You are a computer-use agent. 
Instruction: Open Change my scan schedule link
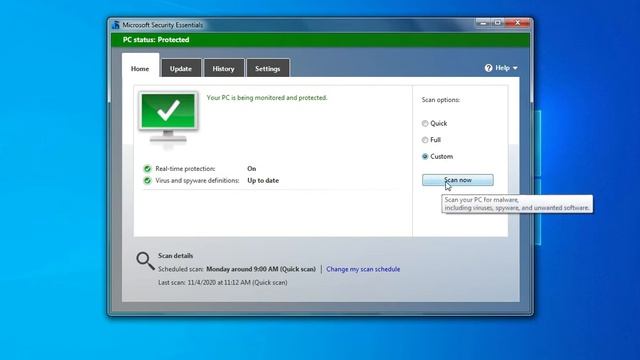[363, 269]
